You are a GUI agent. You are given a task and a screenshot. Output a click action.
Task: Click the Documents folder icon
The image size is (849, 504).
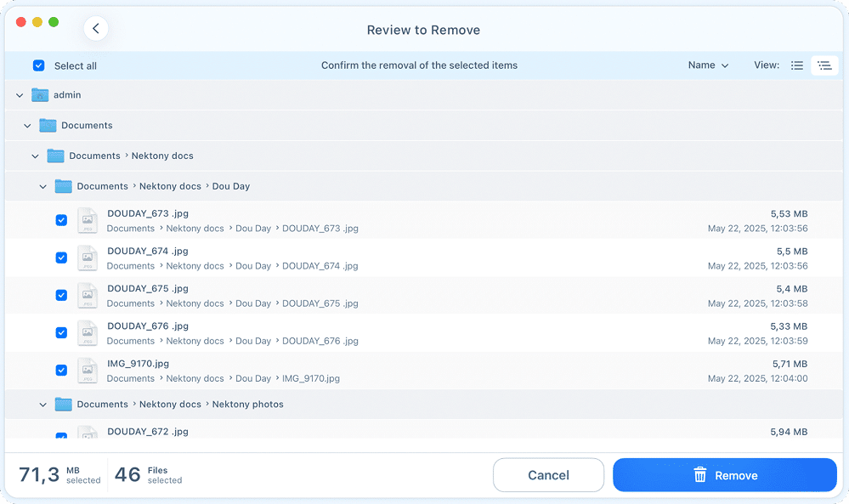[x=48, y=125]
